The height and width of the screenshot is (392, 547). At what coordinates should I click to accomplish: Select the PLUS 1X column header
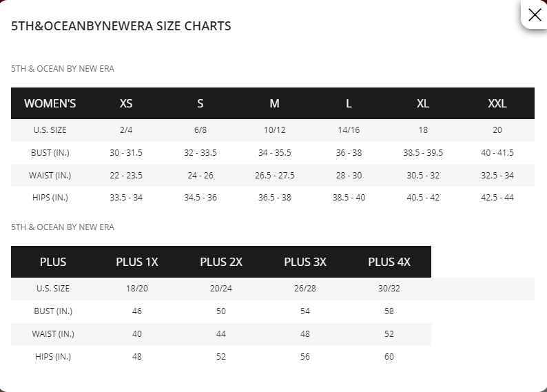point(136,262)
